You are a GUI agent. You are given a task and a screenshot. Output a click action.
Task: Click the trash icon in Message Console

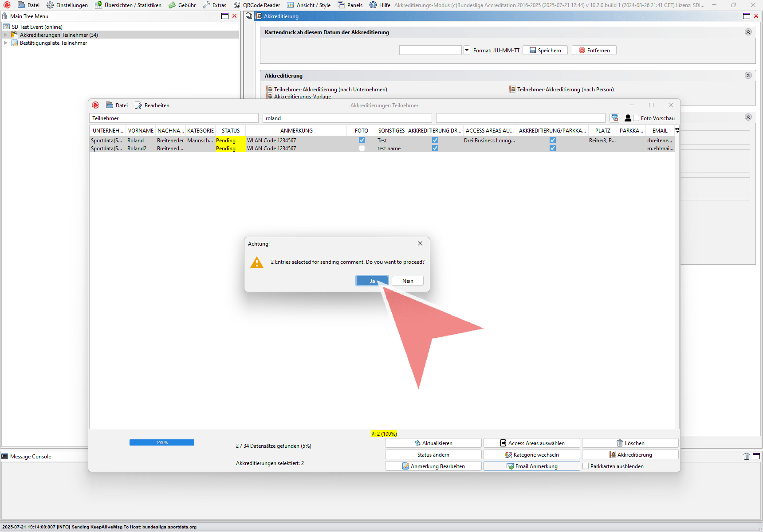point(747,456)
